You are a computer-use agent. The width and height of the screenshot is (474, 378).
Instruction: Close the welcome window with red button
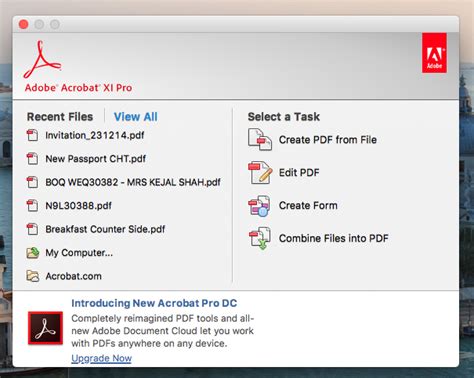(x=23, y=24)
